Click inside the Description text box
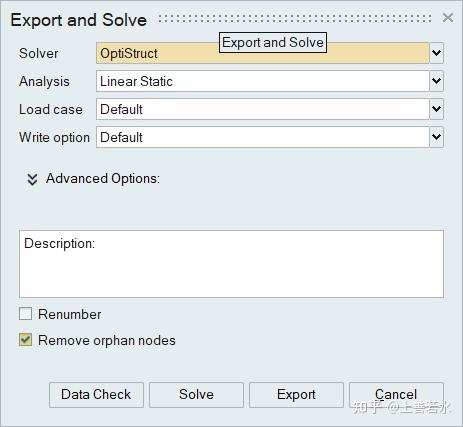463x427 pixels. [231, 264]
